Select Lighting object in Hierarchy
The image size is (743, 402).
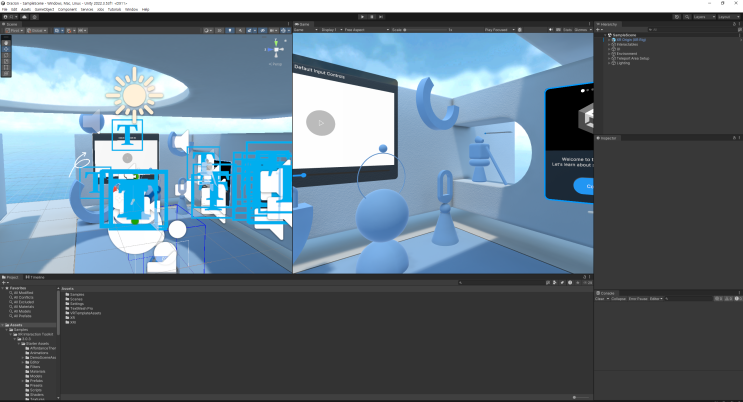(x=623, y=63)
